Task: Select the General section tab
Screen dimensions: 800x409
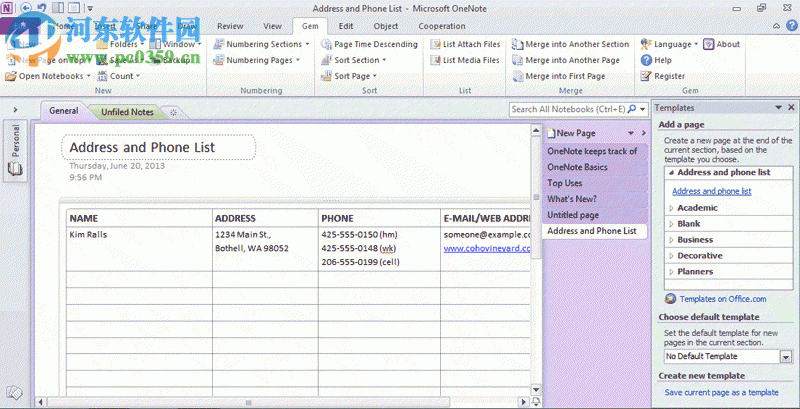Action: [64, 111]
